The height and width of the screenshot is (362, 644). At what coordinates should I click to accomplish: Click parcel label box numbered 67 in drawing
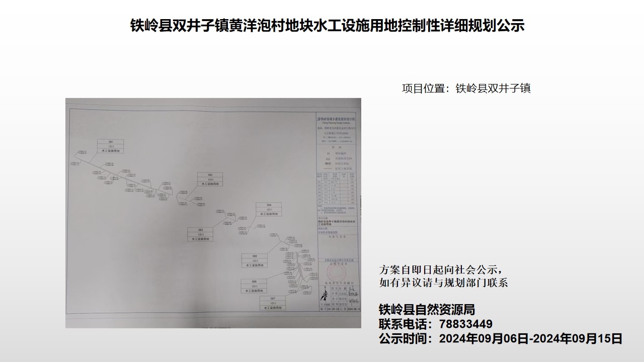pos(272,303)
